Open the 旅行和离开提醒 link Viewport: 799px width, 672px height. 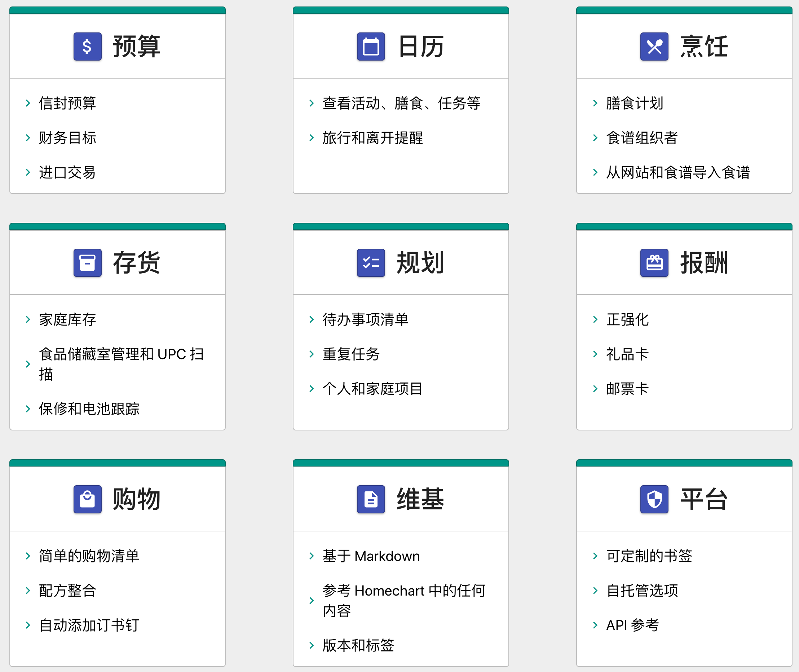(x=372, y=138)
